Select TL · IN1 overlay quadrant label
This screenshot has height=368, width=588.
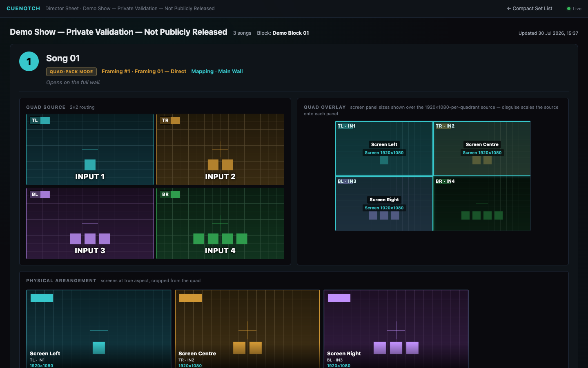coord(346,126)
